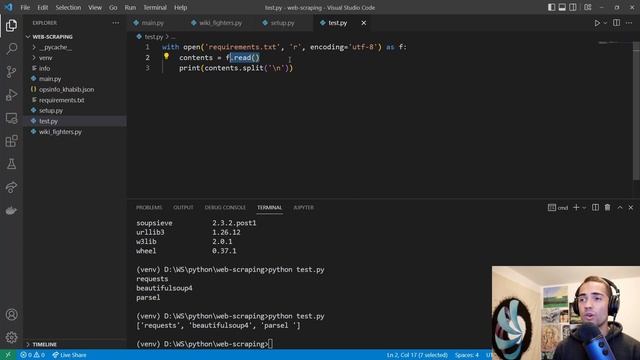Open wiki_fighters.py in the file tree

coord(60,132)
